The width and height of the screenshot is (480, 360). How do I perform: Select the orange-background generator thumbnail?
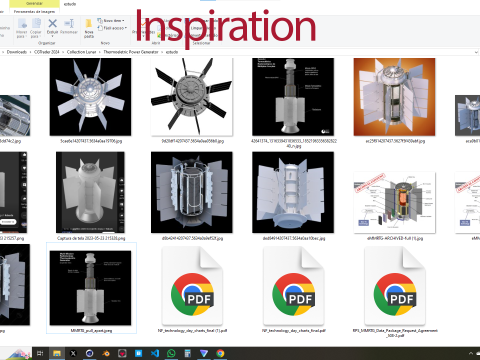click(x=394, y=97)
